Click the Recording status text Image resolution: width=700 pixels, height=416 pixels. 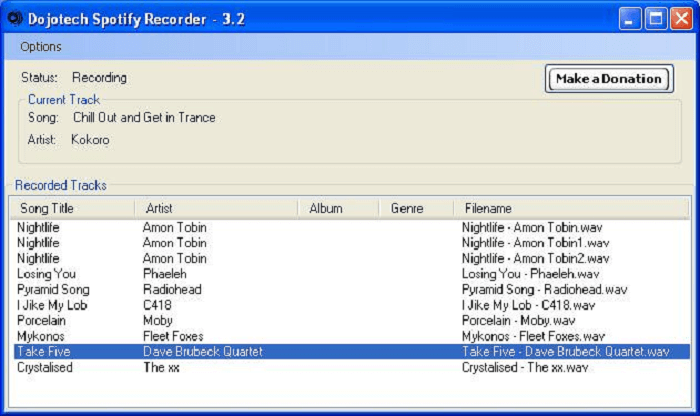tap(100, 78)
